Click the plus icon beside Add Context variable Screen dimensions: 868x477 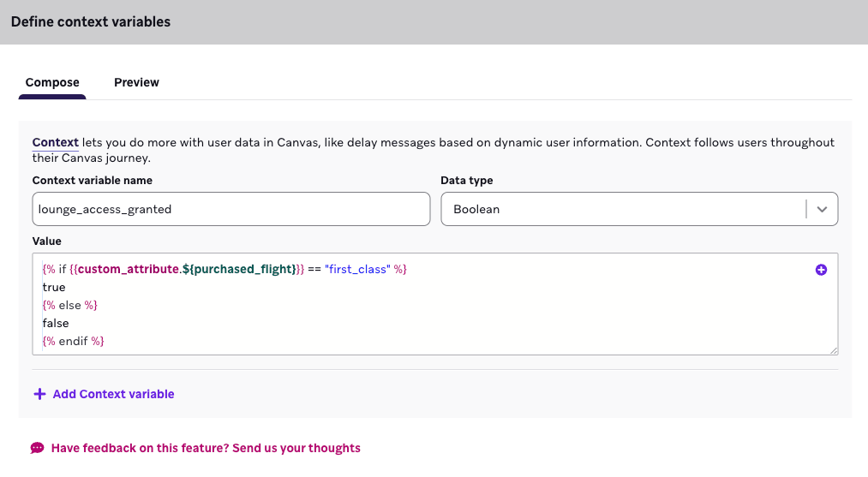pyautogui.click(x=39, y=394)
